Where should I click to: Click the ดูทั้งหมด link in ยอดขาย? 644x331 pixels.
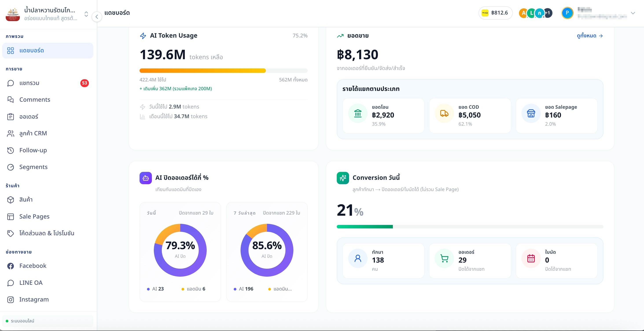(x=590, y=36)
